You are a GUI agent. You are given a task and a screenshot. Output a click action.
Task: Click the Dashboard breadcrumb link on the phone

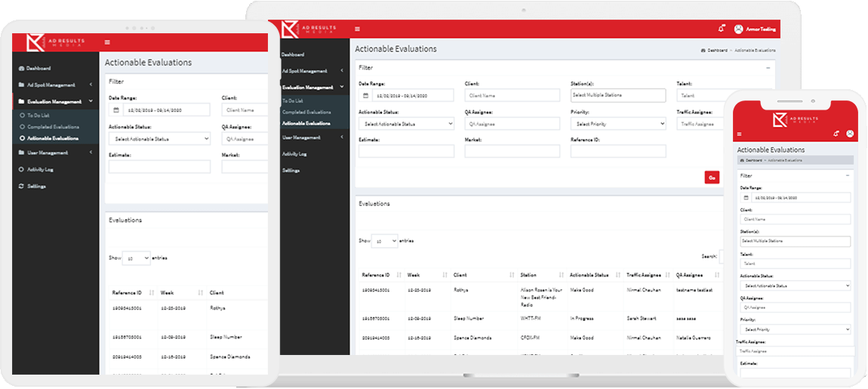coord(753,160)
